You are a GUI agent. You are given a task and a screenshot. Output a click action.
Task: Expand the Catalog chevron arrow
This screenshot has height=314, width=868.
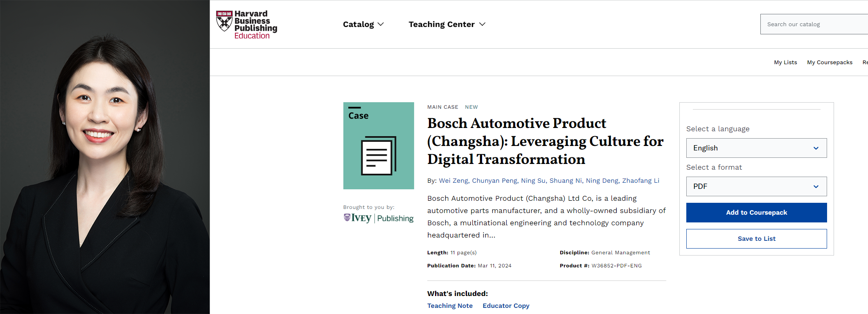381,24
